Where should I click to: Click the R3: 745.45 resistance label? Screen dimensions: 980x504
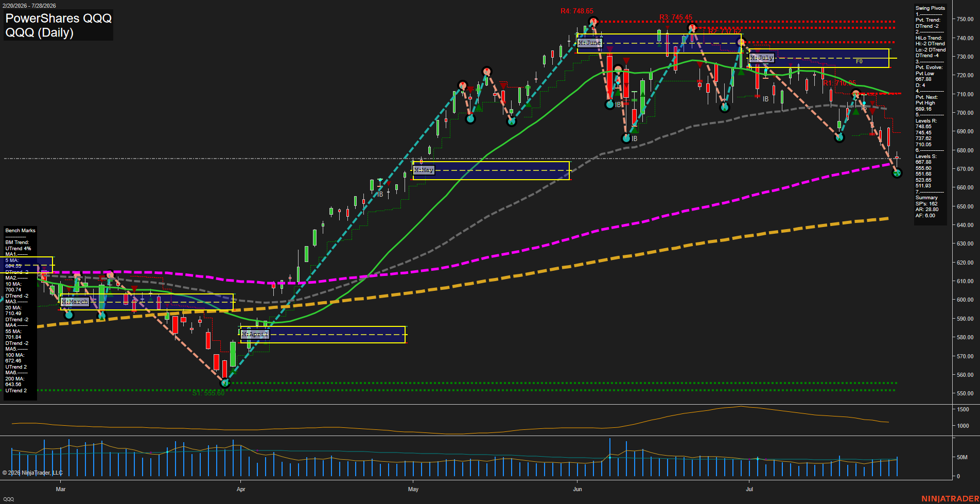[x=676, y=18]
